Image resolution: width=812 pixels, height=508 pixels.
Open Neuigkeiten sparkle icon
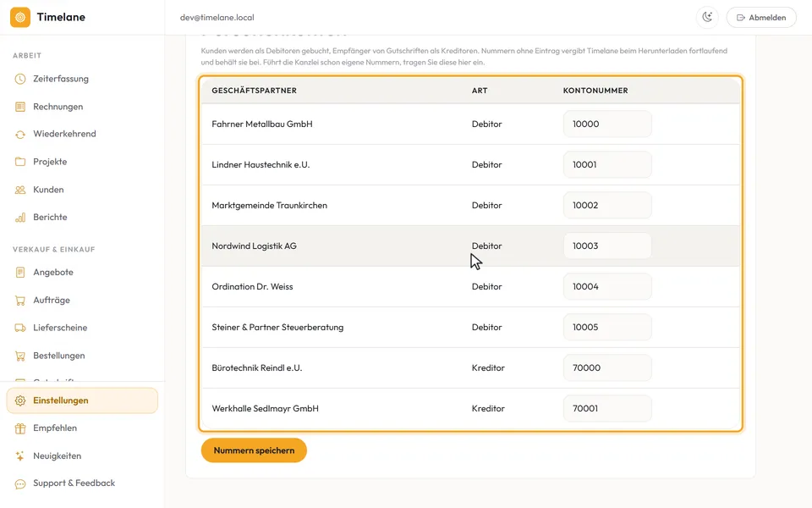point(20,456)
